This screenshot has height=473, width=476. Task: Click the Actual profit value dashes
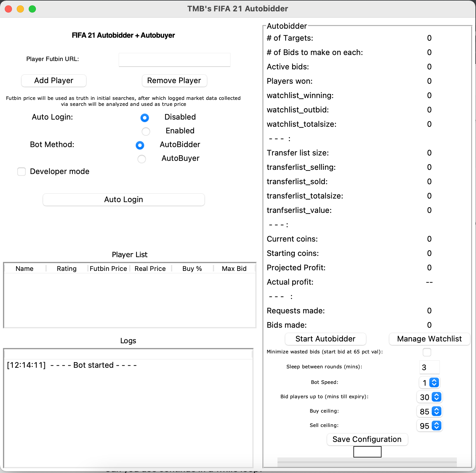429,282
